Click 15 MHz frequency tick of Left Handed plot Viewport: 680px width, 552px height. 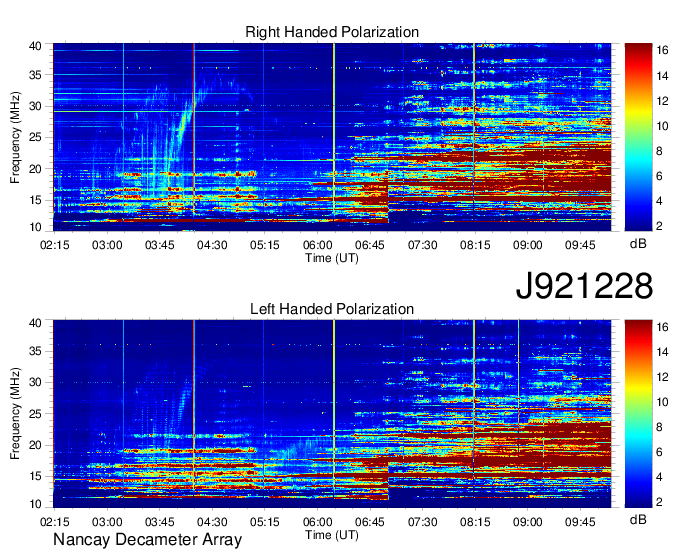[36, 477]
